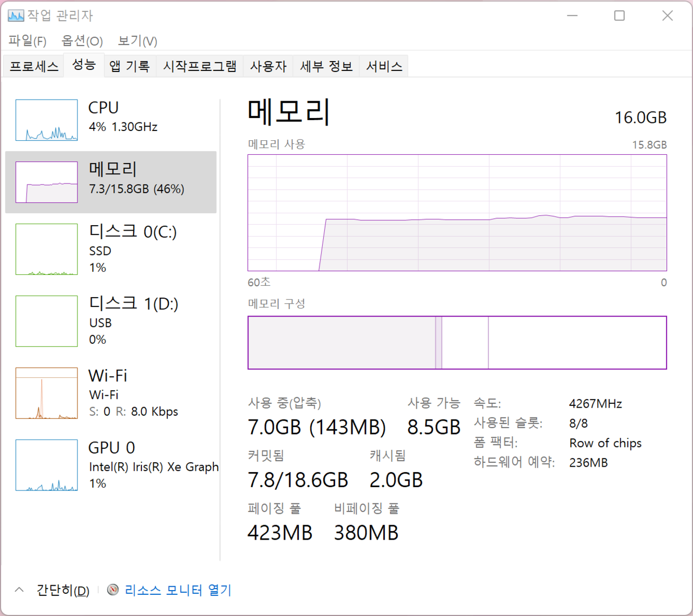Switch to the 앱 기록 tab
693x616 pixels.
click(x=129, y=67)
